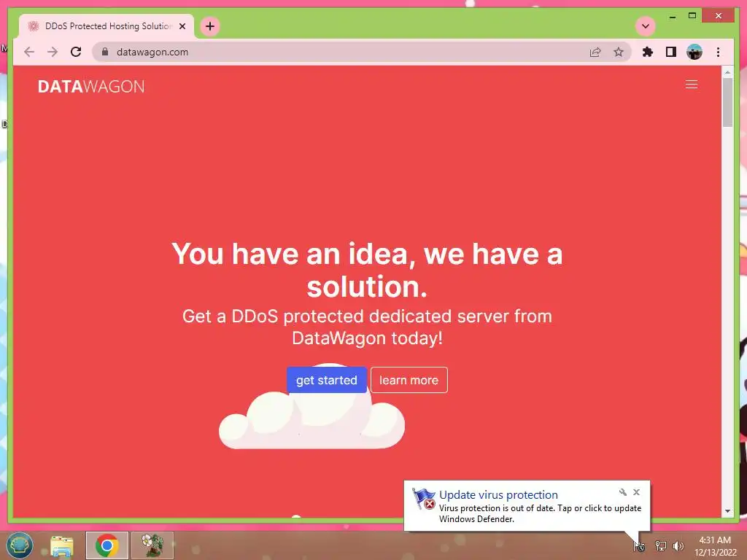Share this page via address bar icon

pyautogui.click(x=595, y=52)
